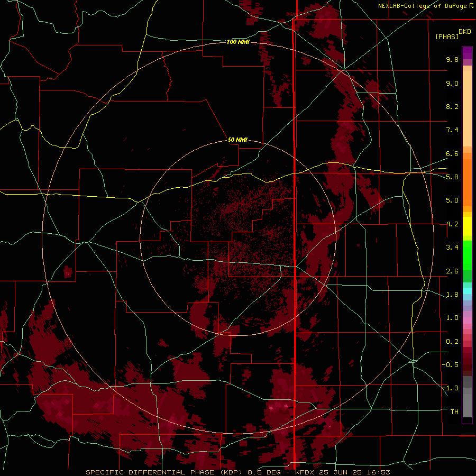Click the -1.3 scale value
This screenshot has height=476, width=476.
(x=450, y=388)
